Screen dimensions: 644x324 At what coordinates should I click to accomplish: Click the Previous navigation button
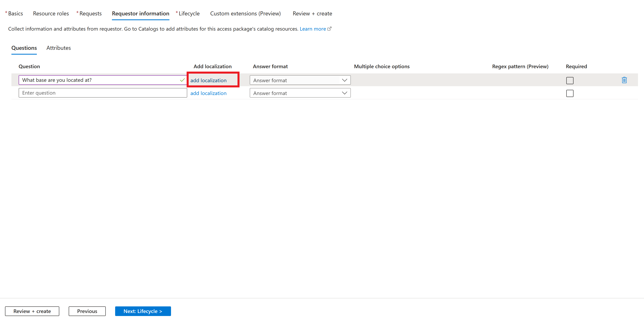(87, 311)
